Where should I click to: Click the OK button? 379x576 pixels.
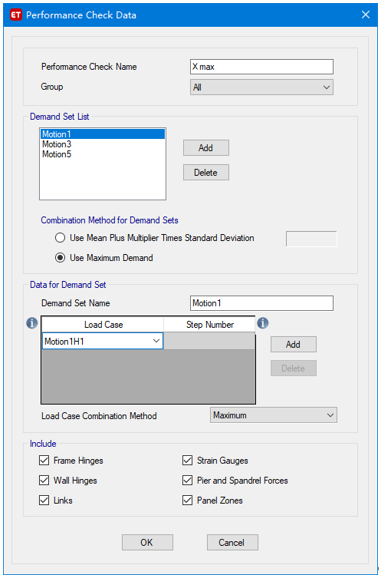coord(147,542)
